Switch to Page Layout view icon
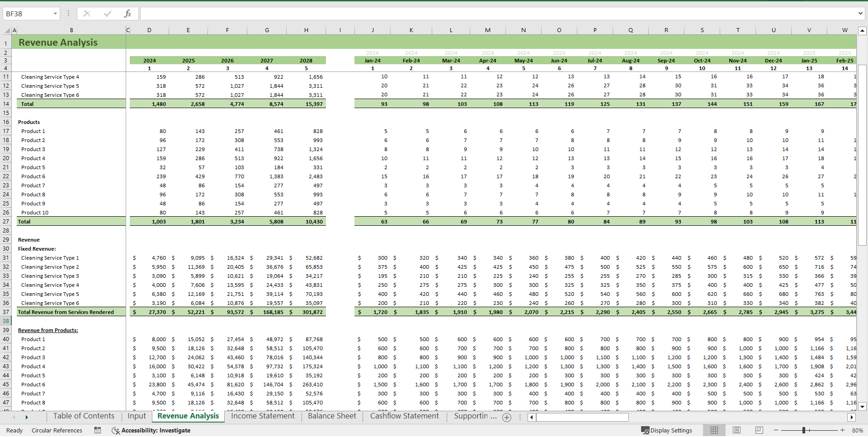Screen dimensions: 868x437 736,430
